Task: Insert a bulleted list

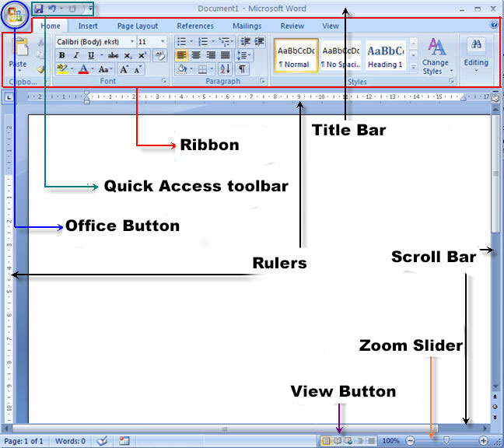Action: 181,41
